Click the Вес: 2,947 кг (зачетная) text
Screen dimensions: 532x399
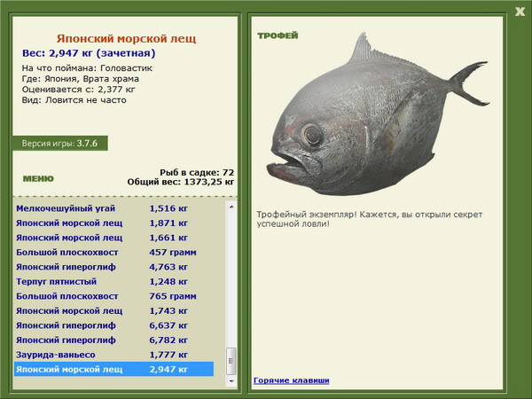click(x=89, y=53)
